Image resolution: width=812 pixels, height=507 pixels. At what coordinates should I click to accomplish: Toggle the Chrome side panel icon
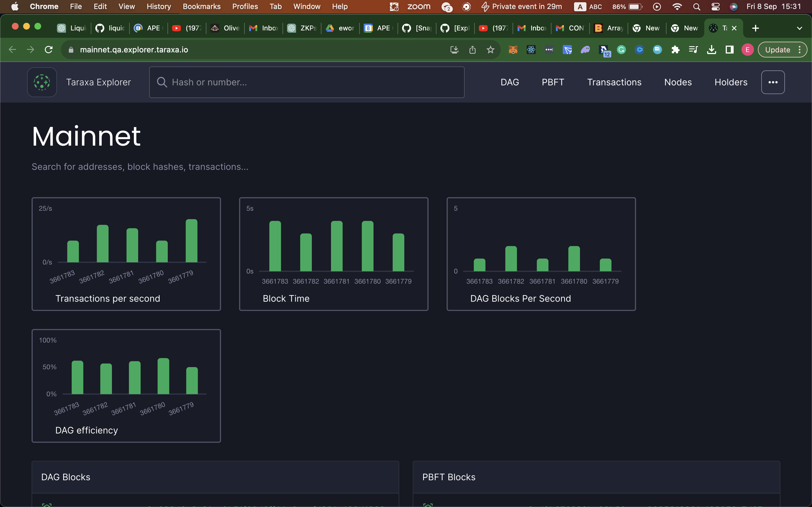[729, 50]
